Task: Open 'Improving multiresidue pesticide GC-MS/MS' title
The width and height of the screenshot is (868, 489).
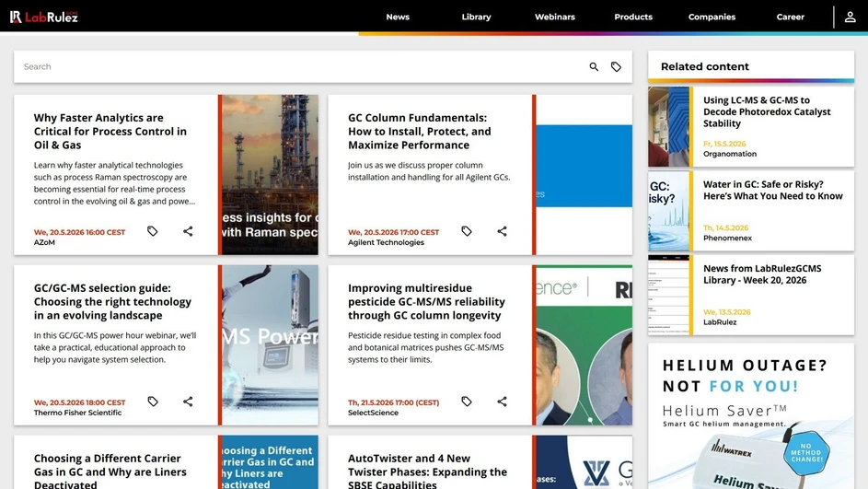Action: pos(426,302)
